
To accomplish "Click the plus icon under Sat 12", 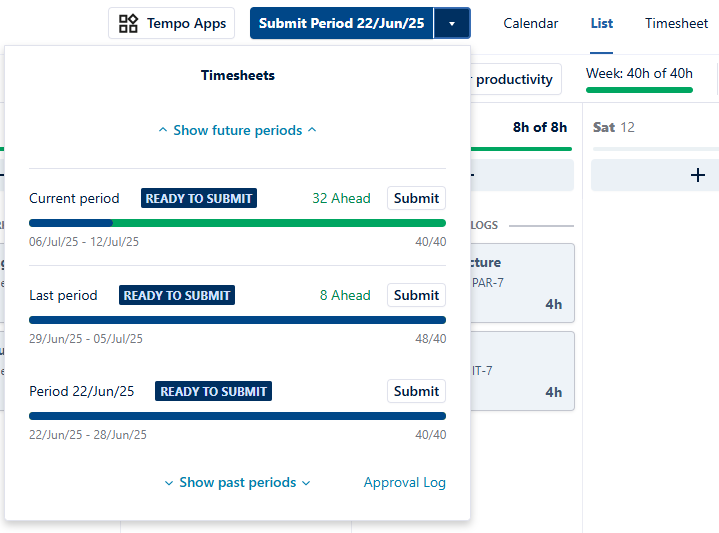I will click(x=698, y=175).
